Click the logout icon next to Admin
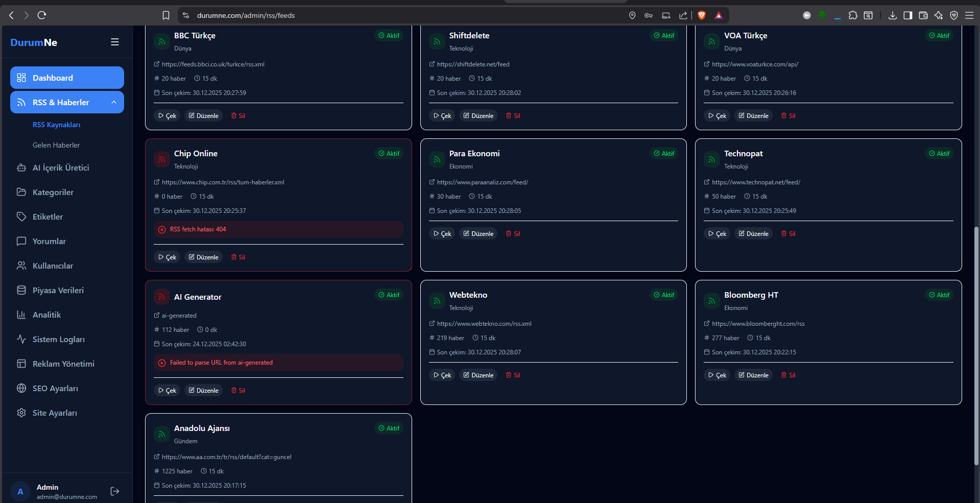Viewport: 980px width, 503px height. pyautogui.click(x=115, y=491)
